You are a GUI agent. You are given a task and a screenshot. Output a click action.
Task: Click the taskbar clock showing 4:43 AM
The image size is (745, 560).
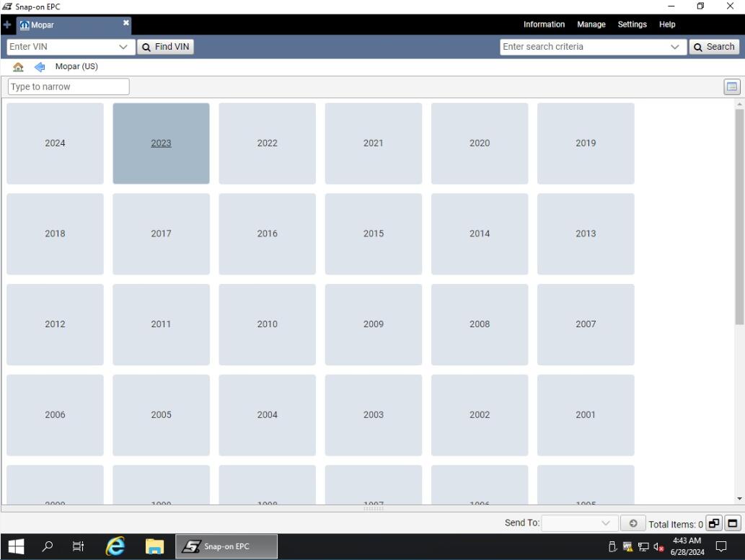point(687,546)
